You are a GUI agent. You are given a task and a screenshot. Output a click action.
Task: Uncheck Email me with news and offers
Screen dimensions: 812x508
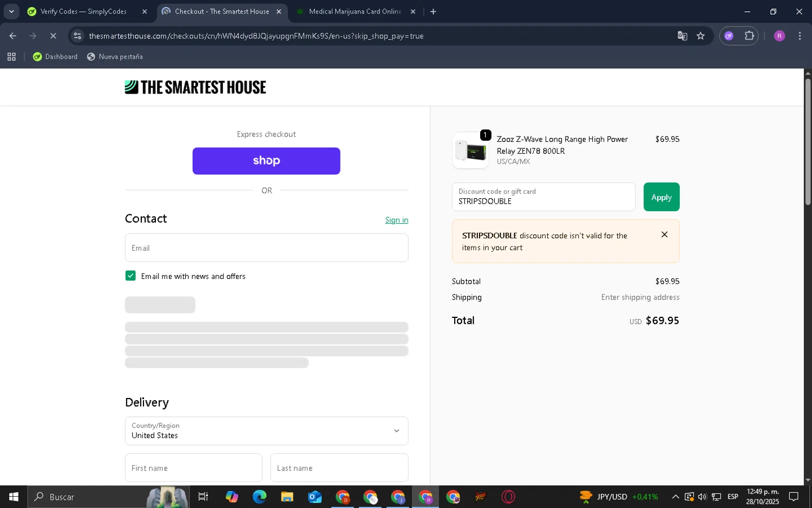click(130, 276)
